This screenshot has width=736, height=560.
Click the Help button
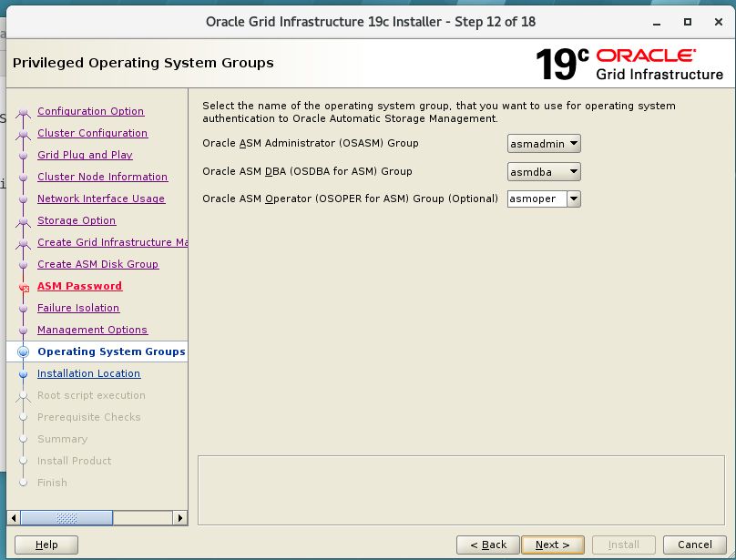click(x=46, y=545)
